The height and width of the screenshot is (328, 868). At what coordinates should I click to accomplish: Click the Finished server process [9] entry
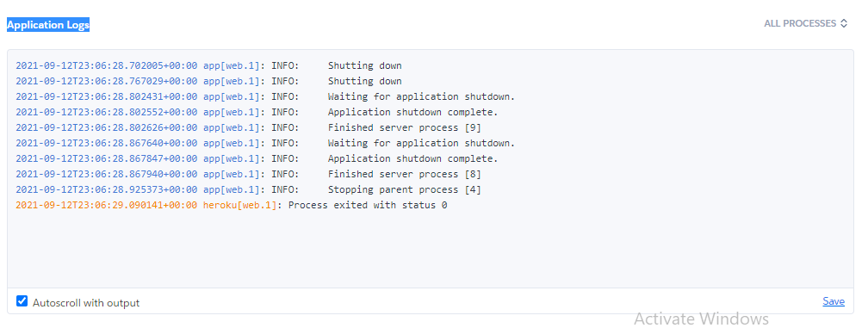tap(249, 127)
